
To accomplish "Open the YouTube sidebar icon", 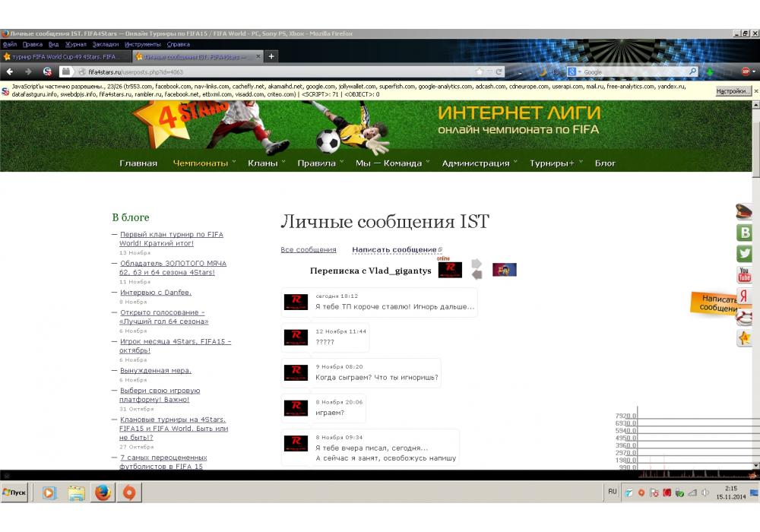I will pyautogui.click(x=744, y=274).
